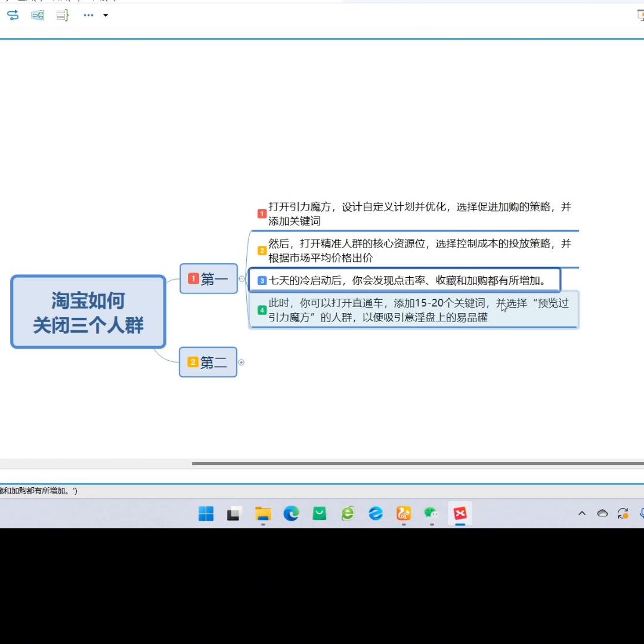
Task: Click the relationship arrow tool icon
Action: (13, 15)
